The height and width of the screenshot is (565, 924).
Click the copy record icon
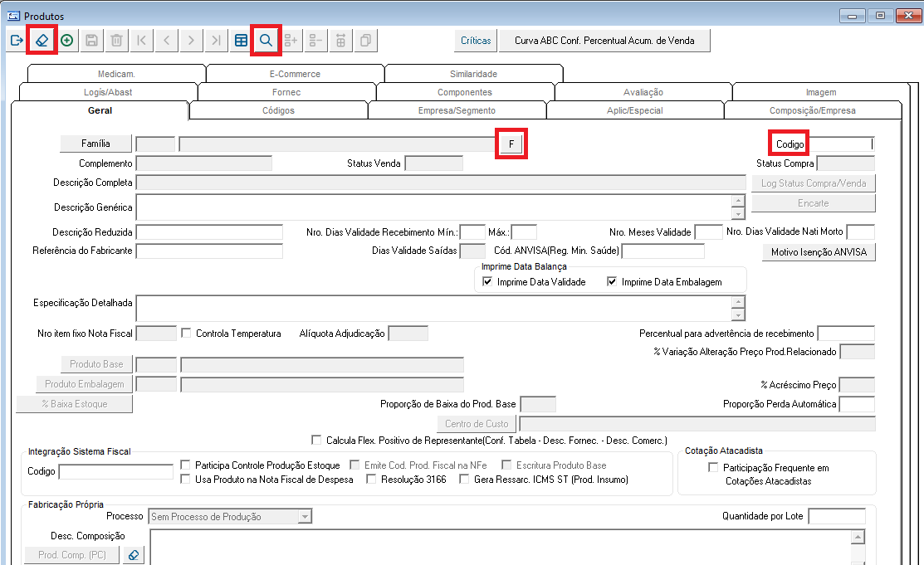pos(365,40)
